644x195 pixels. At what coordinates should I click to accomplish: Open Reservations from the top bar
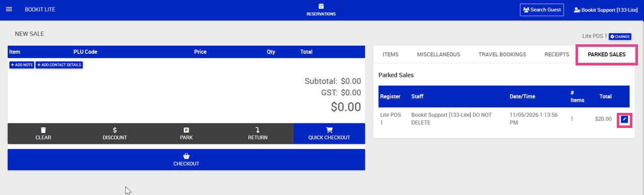point(321,10)
